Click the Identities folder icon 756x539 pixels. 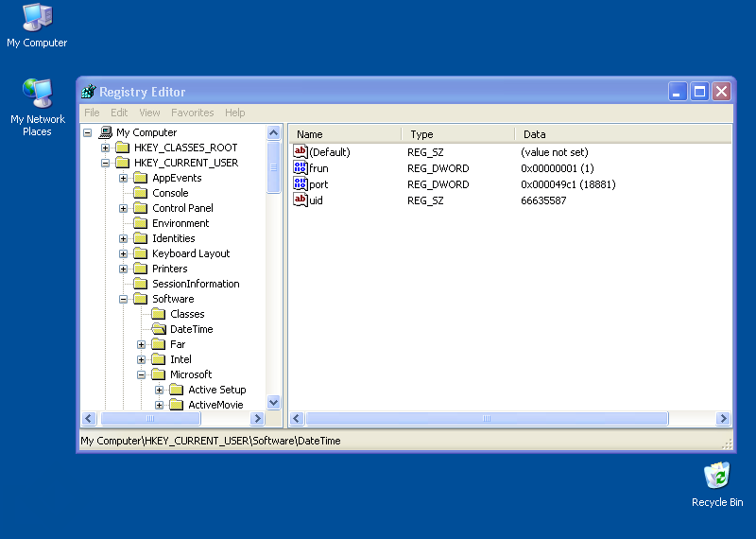click(141, 238)
